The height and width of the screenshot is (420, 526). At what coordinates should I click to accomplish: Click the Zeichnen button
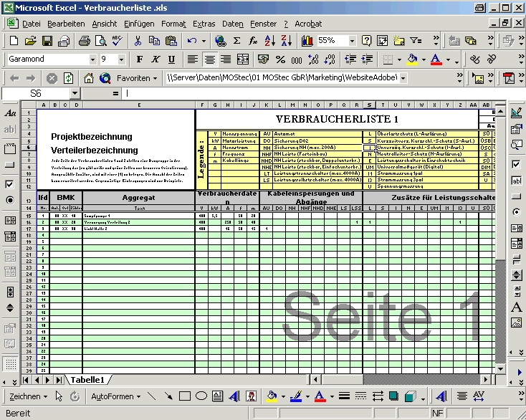[x=29, y=396]
